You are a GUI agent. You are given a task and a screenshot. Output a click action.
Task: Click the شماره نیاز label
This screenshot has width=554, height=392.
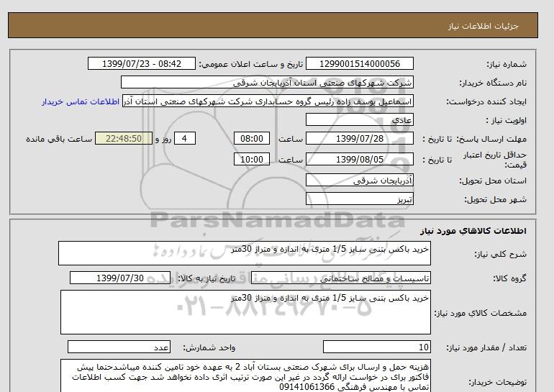pos(507,64)
